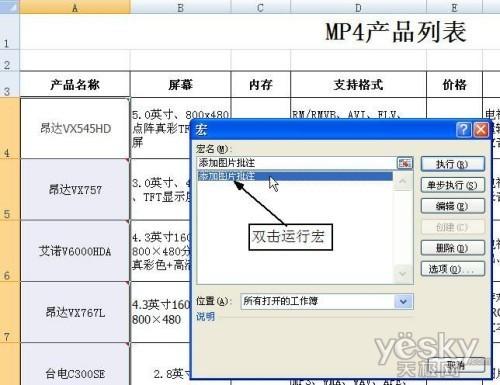500x385 pixels.
Task: Click the 删除(D) delete button
Action: point(453,248)
